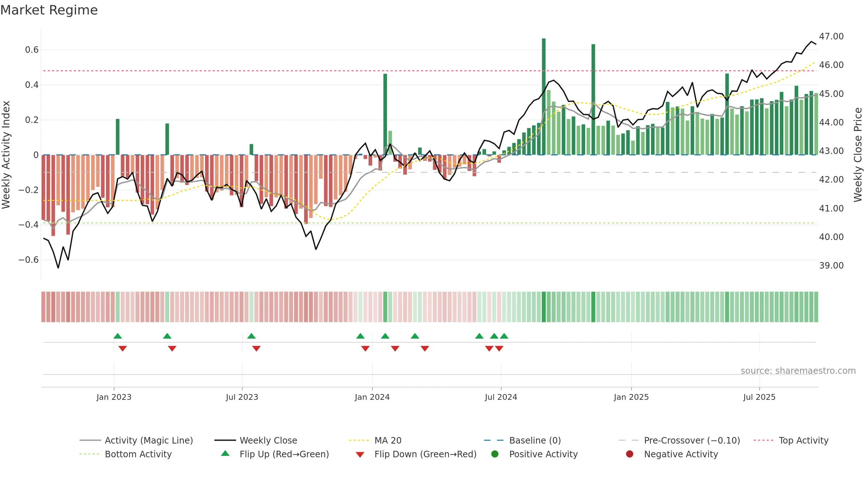The height and width of the screenshot is (488, 868).
Task: Click the Jan 2024 x-axis label
Action: [x=372, y=397]
